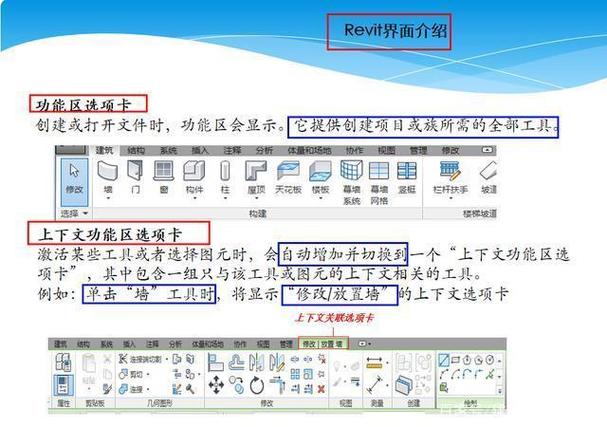Open the 体量和场地 tab in upper ribbon
Image resolution: width=607 pixels, height=427 pixels.
tap(309, 151)
